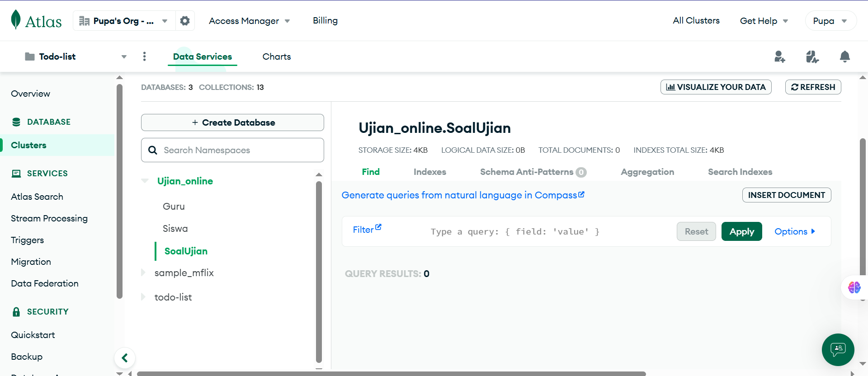Click the Atlas leaf logo
This screenshot has width=868, height=376.
[x=16, y=20]
